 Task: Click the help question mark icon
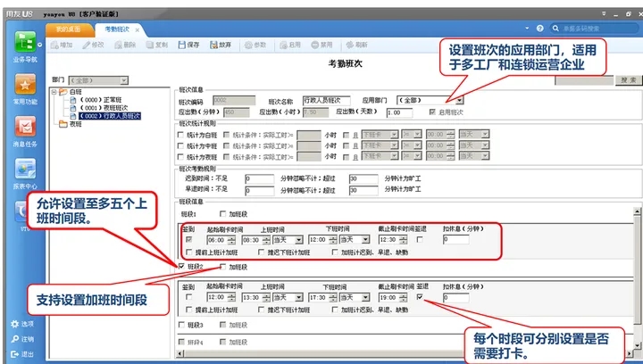pos(539,29)
